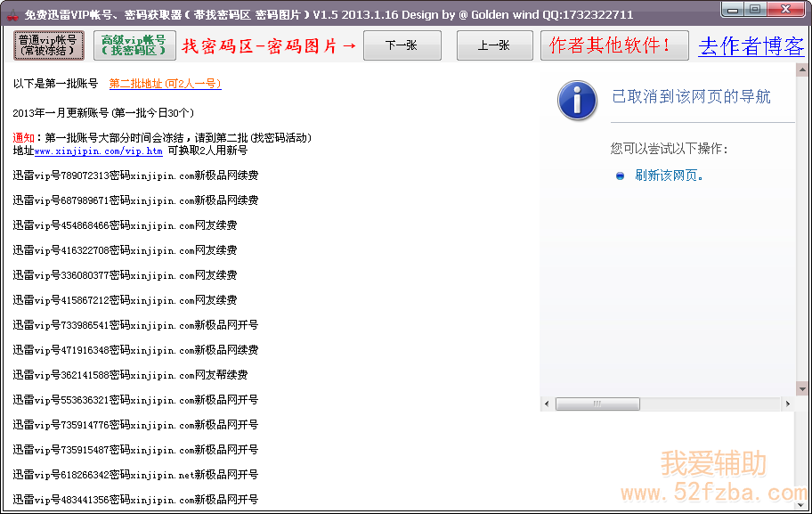Click the right panel scrollbar down arrow
812x514 pixels.
(802, 388)
